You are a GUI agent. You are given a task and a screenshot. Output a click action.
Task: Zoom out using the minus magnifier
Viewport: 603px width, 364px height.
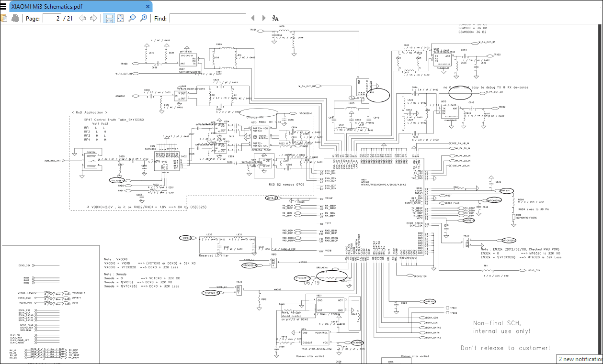pyautogui.click(x=132, y=18)
